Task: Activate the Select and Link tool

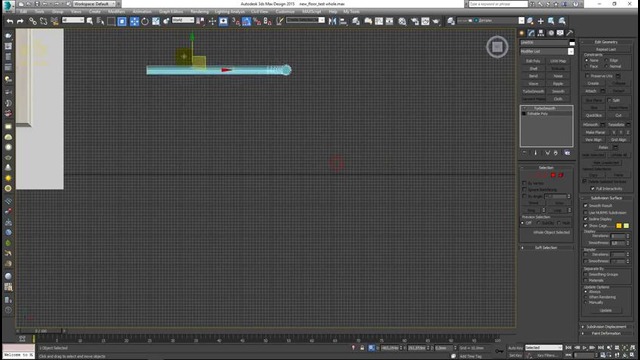Action: point(32,21)
